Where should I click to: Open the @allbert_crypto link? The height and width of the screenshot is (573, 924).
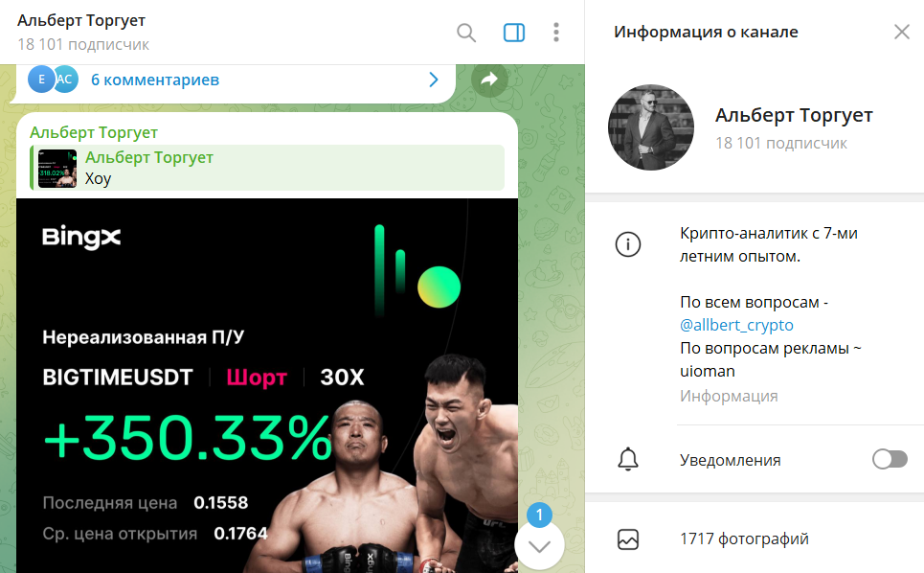[736, 325]
